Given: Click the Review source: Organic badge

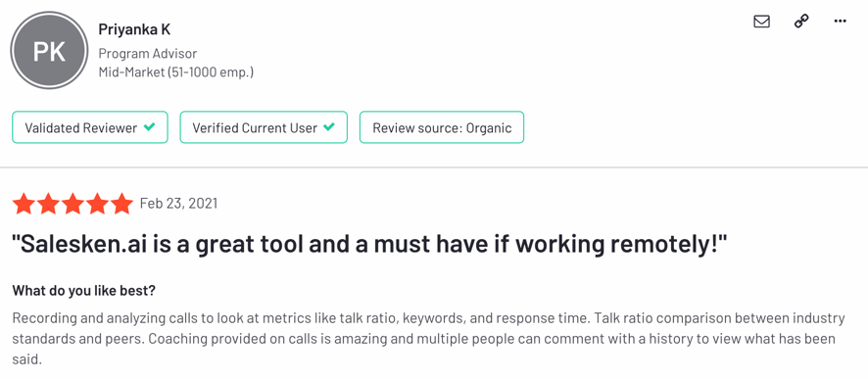Looking at the screenshot, I should pyautogui.click(x=442, y=127).
